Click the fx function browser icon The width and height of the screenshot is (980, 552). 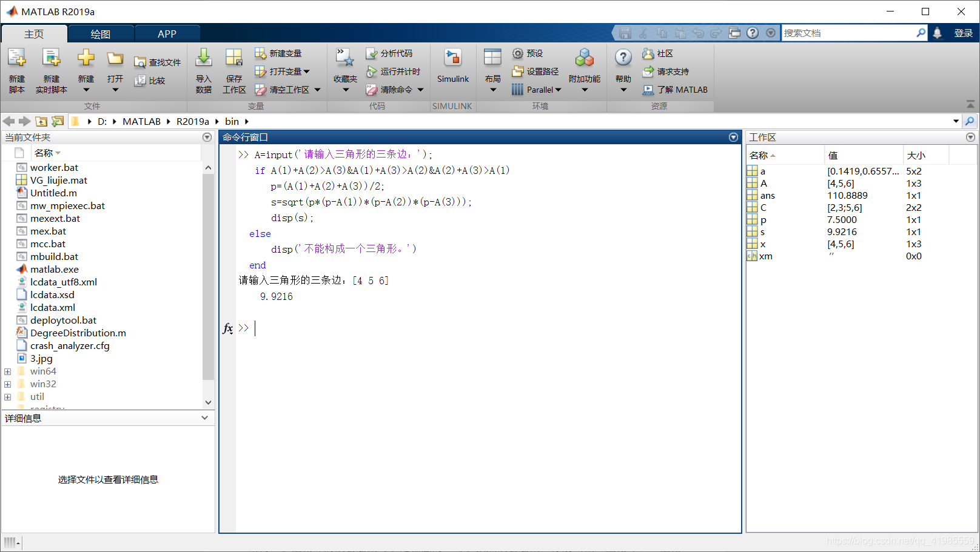pyautogui.click(x=228, y=328)
